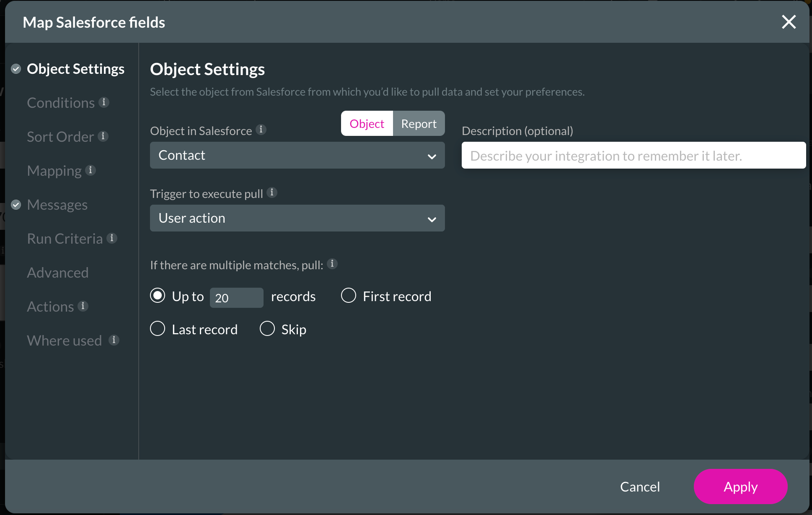Select the First record radio option
The height and width of the screenshot is (515, 812).
(349, 296)
